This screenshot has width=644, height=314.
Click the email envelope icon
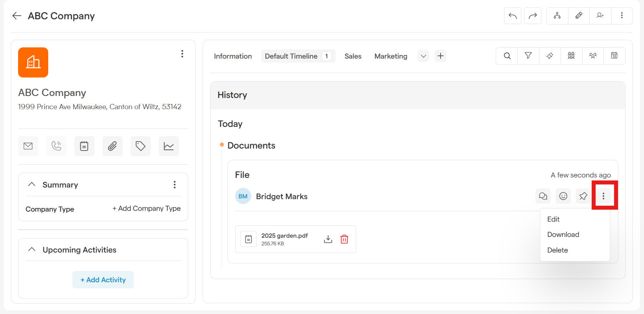[x=28, y=146]
